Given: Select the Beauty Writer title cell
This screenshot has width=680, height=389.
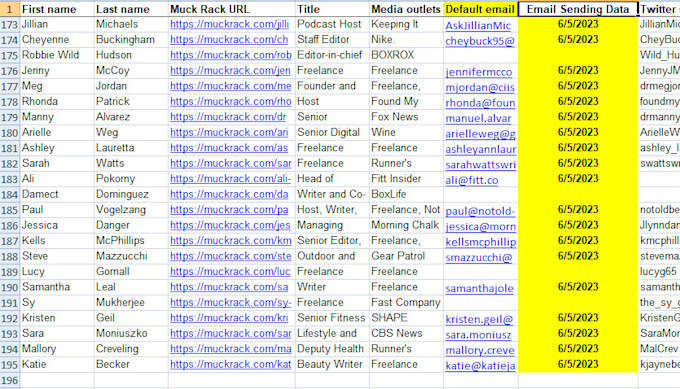Looking at the screenshot, I should point(332,364).
